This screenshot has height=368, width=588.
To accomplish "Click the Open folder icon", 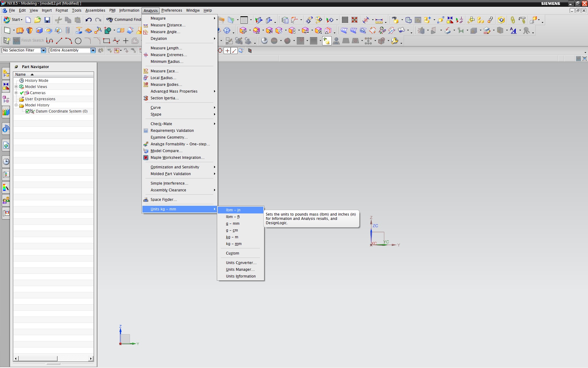I will [37, 20].
